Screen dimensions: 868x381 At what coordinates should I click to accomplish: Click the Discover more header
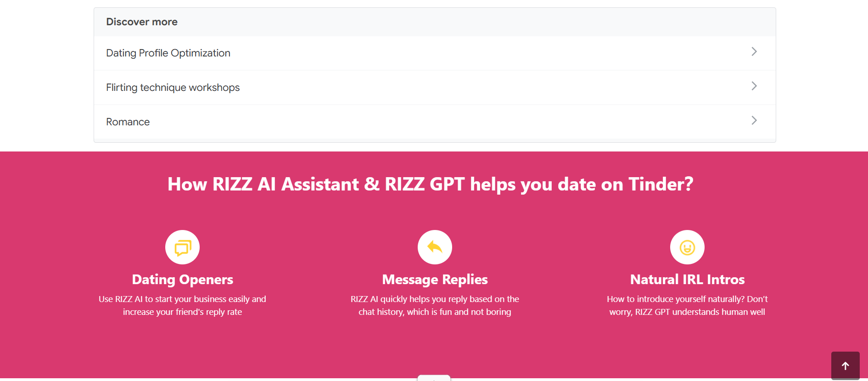pos(141,21)
